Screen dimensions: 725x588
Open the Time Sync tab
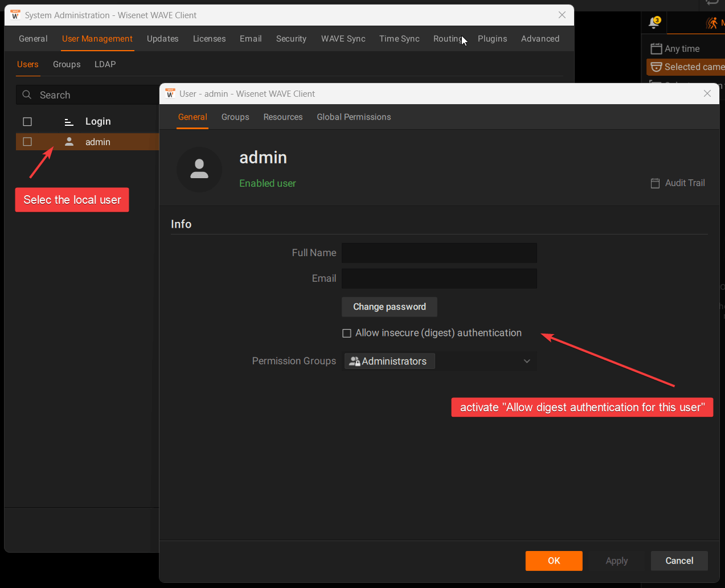399,39
